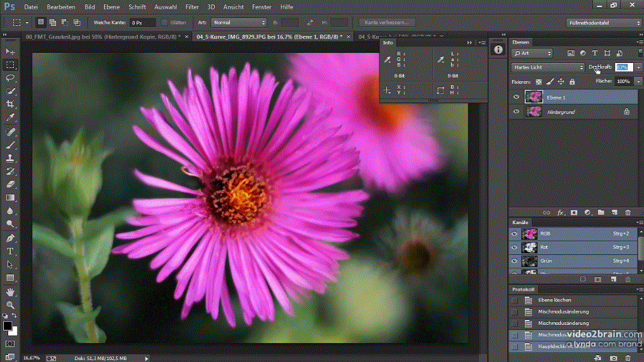Select the History Brush tool
This screenshot has width=644, height=362.
(x=10, y=171)
